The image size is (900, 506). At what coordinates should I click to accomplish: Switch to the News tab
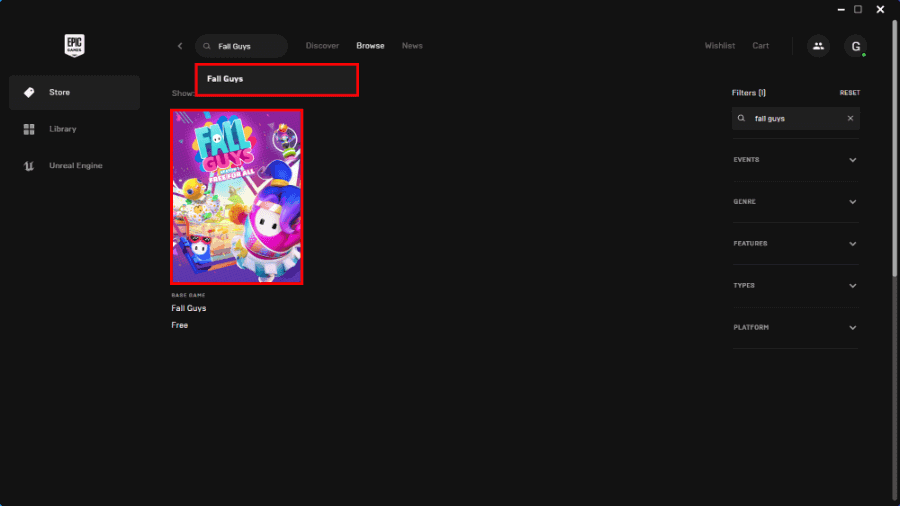pyautogui.click(x=412, y=46)
